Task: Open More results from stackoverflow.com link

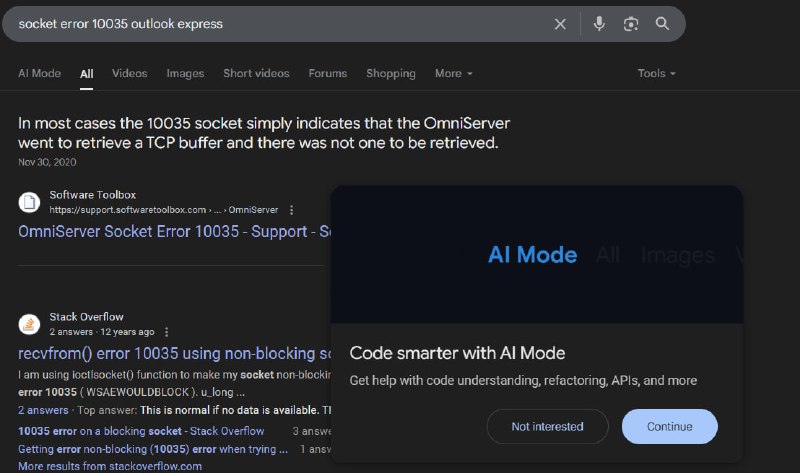Action: pos(110,466)
